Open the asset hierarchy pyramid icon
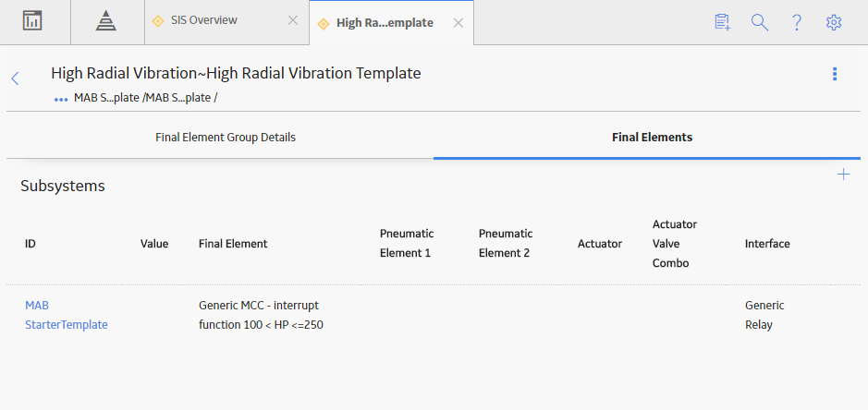Image resolution: width=868 pixels, height=410 pixels. (x=105, y=21)
